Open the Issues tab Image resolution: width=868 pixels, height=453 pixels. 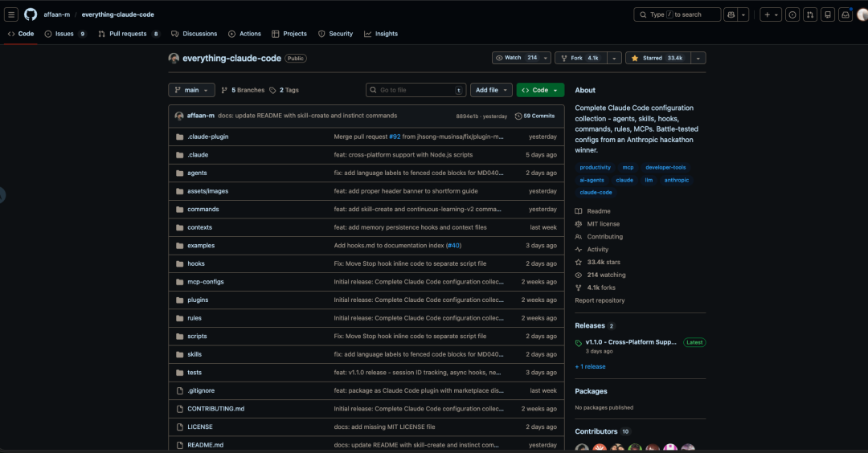[65, 34]
